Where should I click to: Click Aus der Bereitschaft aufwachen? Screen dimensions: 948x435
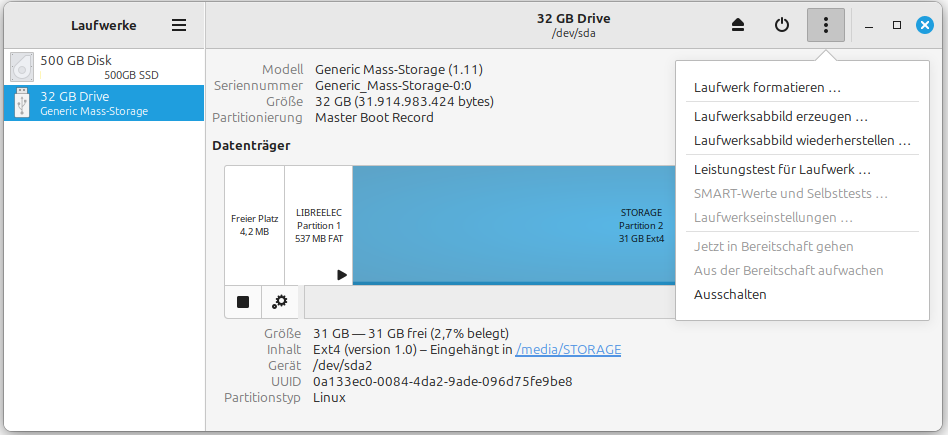[x=802, y=270]
